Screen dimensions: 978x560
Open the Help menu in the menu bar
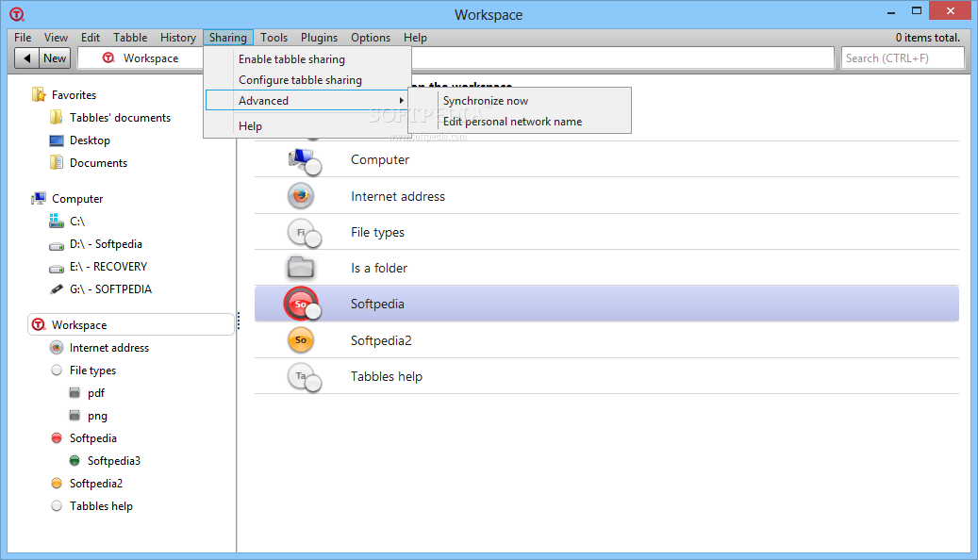coord(415,38)
